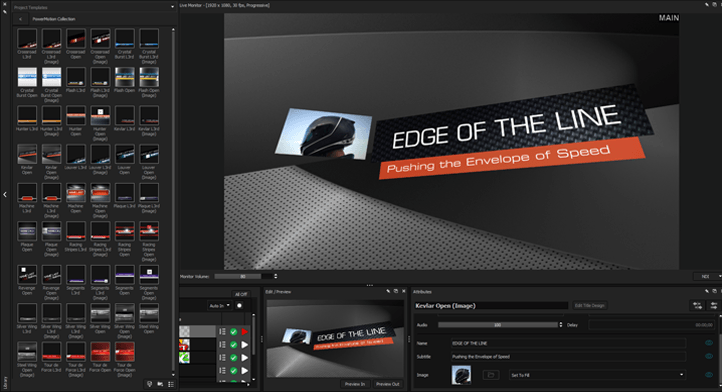Viewport: 722px width, 392px height.
Task: Float the Attributes panel window
Action: point(715,291)
